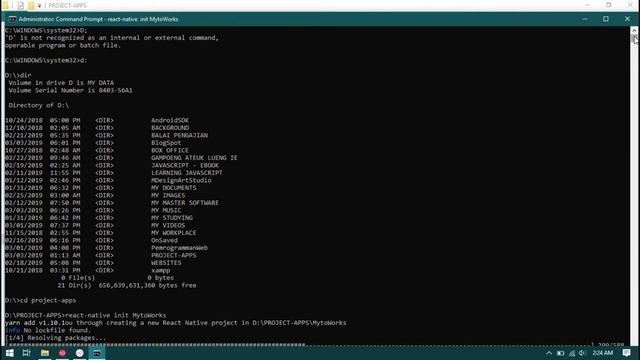Click File Explorer quick access properties icon
640x360 pixels.
pos(20,5)
